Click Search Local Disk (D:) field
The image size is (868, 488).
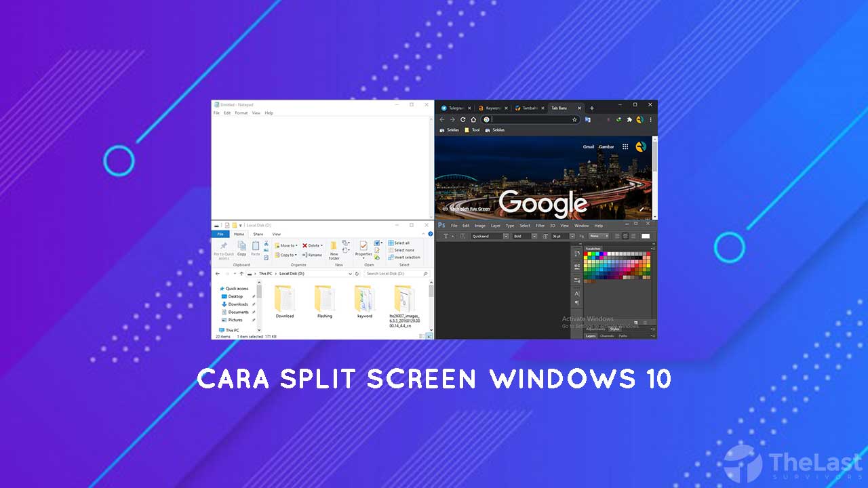coord(397,274)
